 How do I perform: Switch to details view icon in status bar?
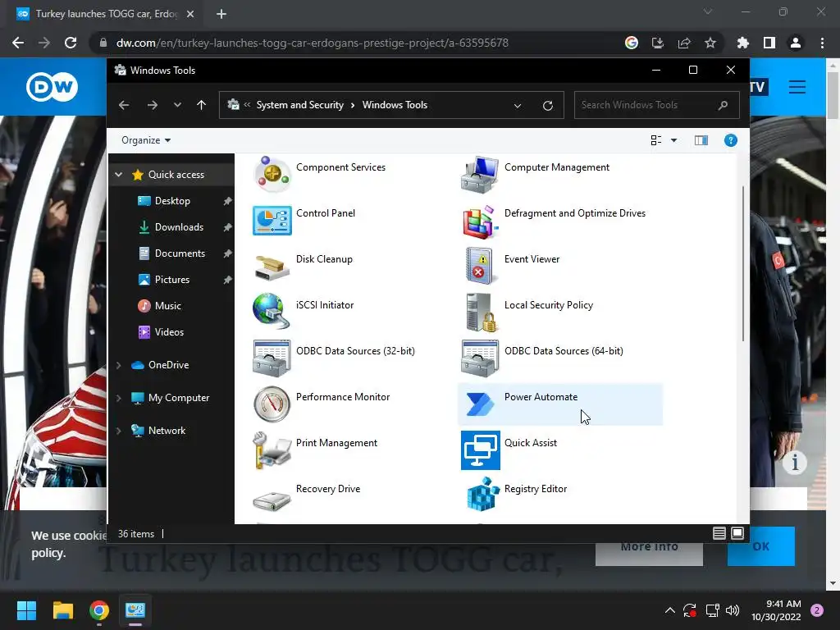719,533
